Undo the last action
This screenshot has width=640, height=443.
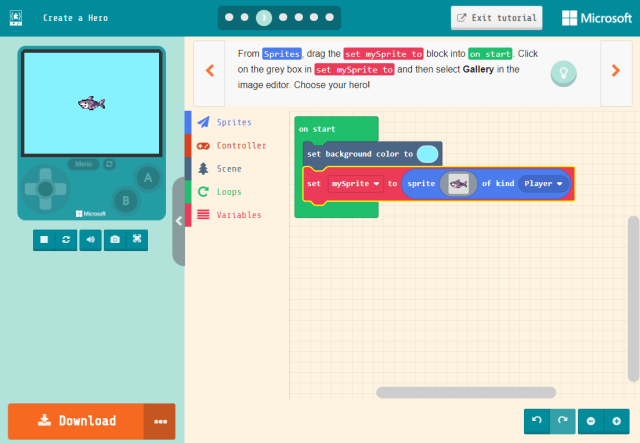[537, 421]
